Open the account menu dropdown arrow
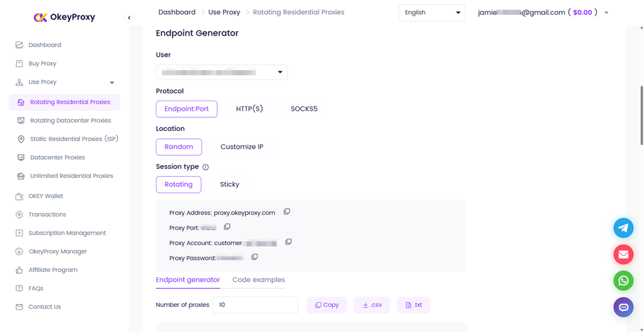 [606, 13]
